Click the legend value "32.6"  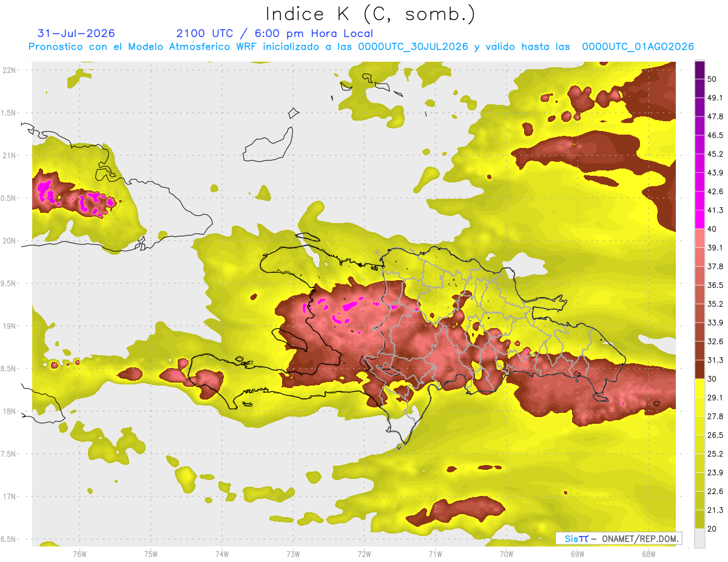point(715,341)
